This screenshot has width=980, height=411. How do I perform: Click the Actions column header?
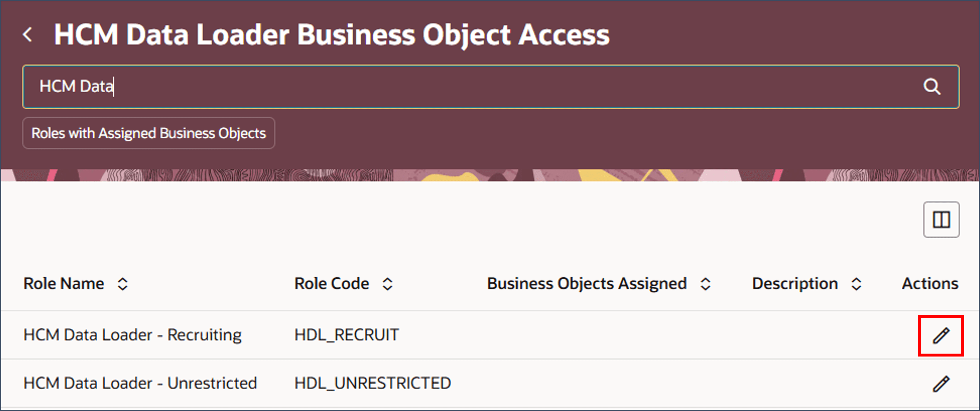930,284
